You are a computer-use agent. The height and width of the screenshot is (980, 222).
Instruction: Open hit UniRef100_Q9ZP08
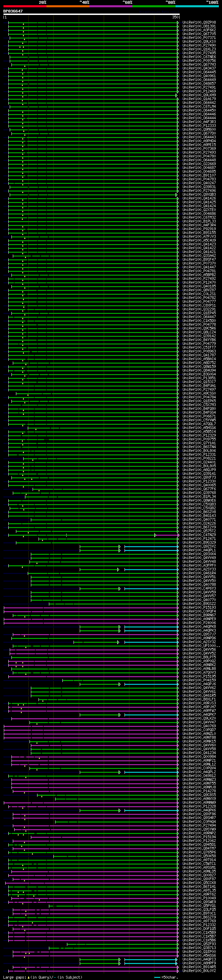[199, 23]
